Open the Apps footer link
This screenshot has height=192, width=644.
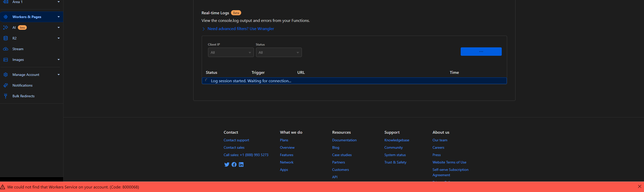pos(284,170)
